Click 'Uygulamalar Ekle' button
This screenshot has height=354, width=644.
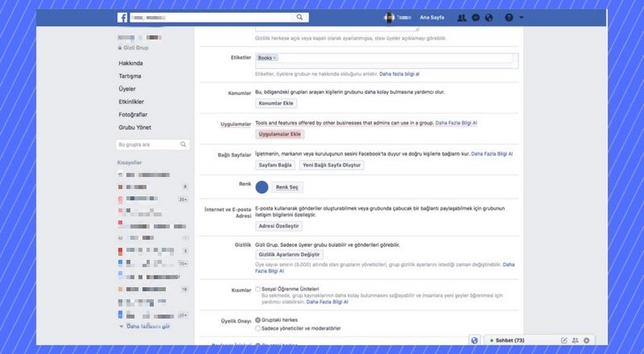pos(279,134)
